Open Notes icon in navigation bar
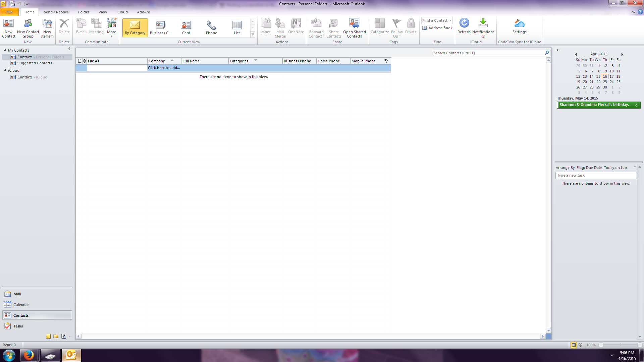 tap(48, 336)
